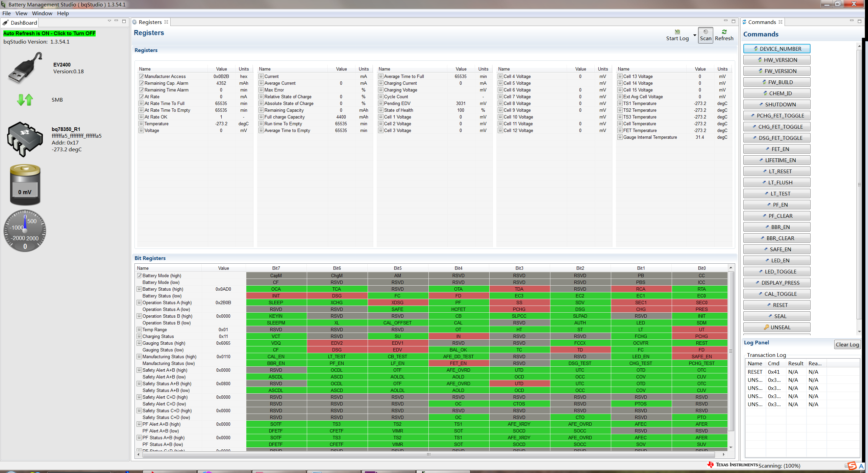
Task: Click the Clear Log button
Action: [847, 344]
